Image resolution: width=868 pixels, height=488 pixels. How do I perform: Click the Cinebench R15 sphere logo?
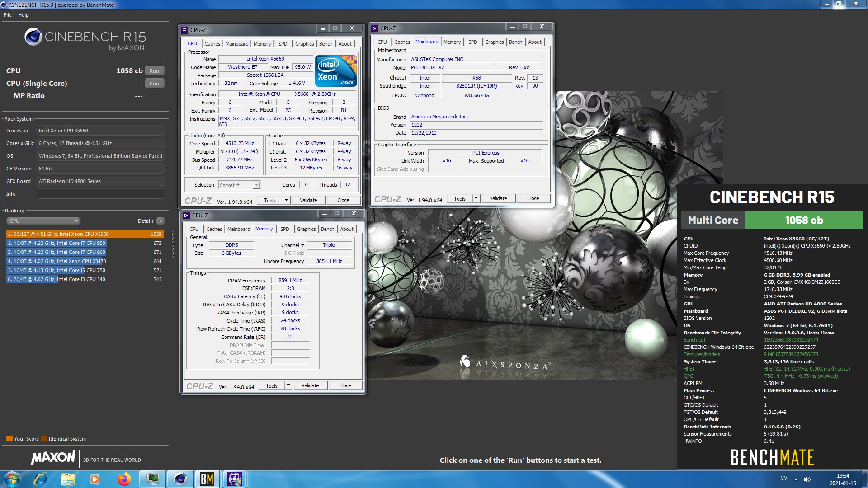point(33,37)
